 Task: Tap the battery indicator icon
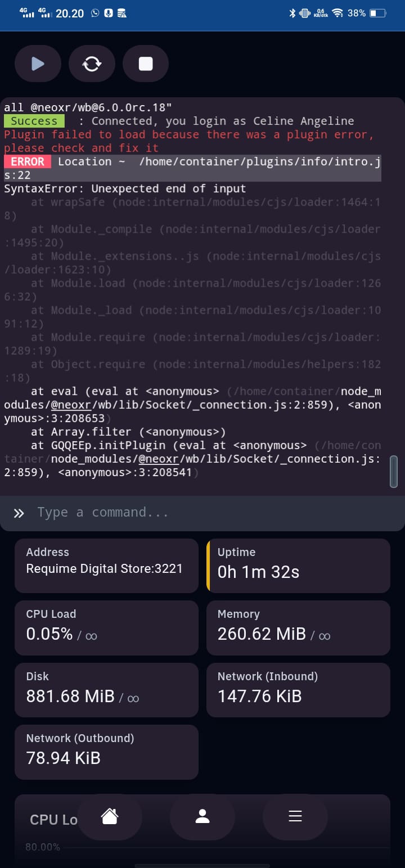point(377,13)
